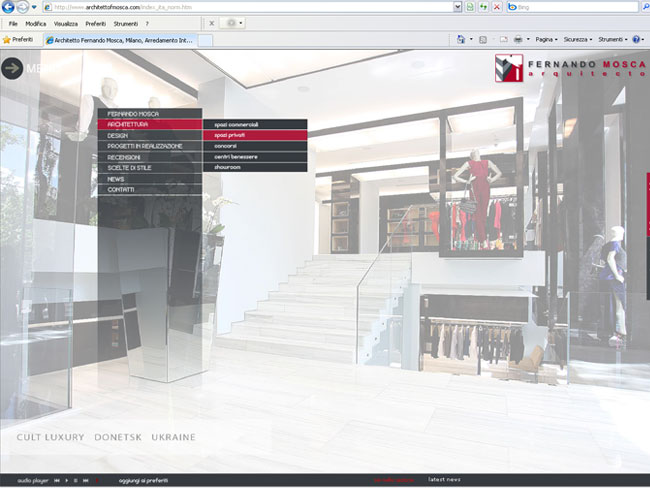Select PROGETTI IN REALIZZAZIONE menu item

150,146
